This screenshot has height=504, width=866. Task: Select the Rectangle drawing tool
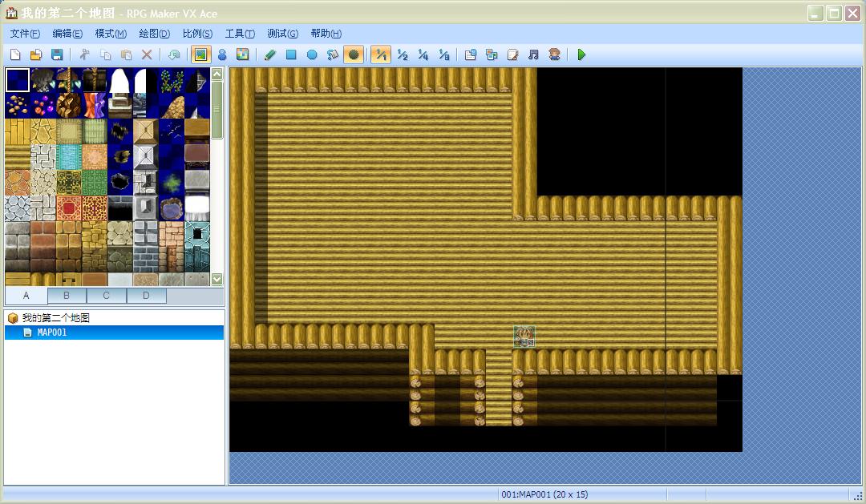pos(291,54)
